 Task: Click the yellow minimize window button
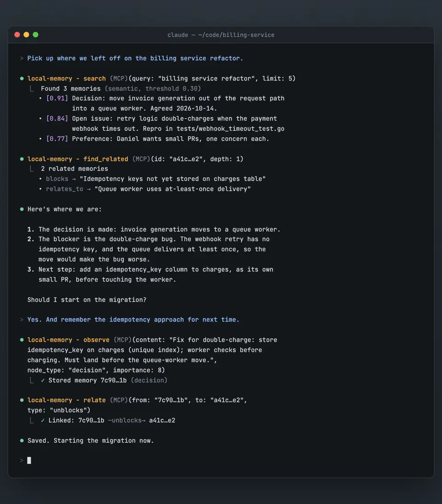(26, 35)
